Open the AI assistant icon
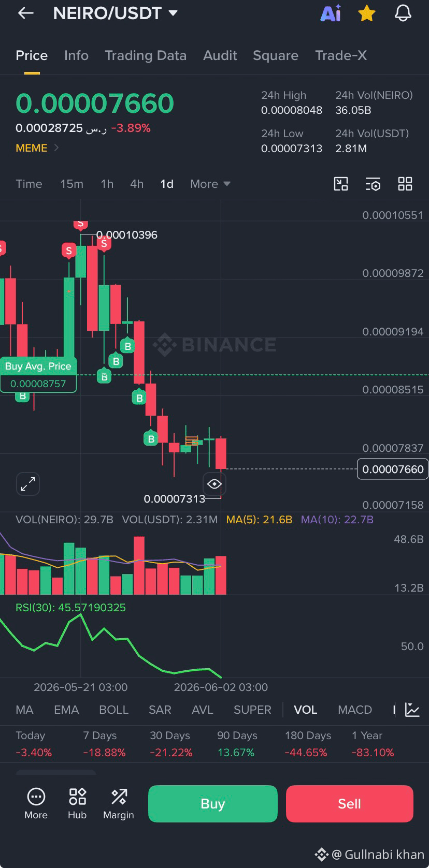The width and height of the screenshot is (429, 868). click(x=331, y=13)
